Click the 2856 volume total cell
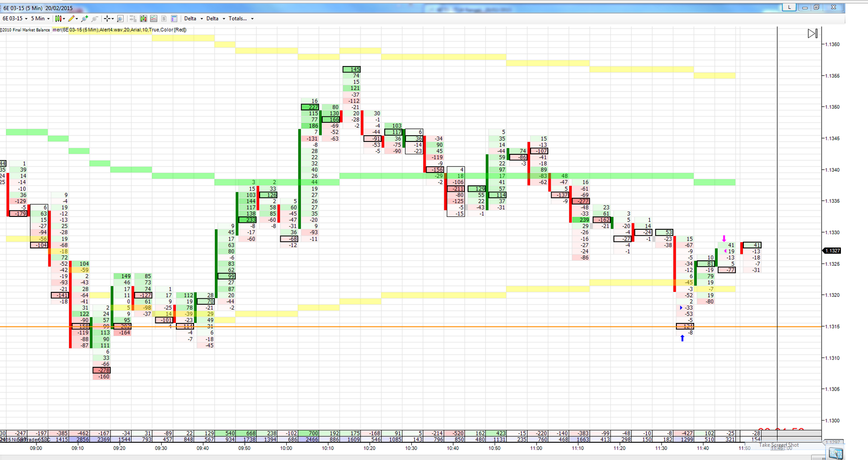Viewport: 868px width, 460px height. [x=80, y=439]
